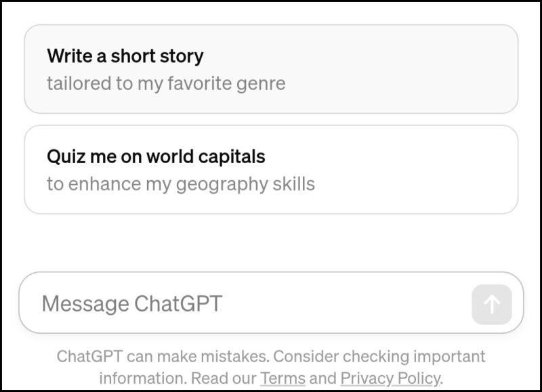This screenshot has width=542, height=392.
Task: Open the Terms link
Action: (x=283, y=377)
